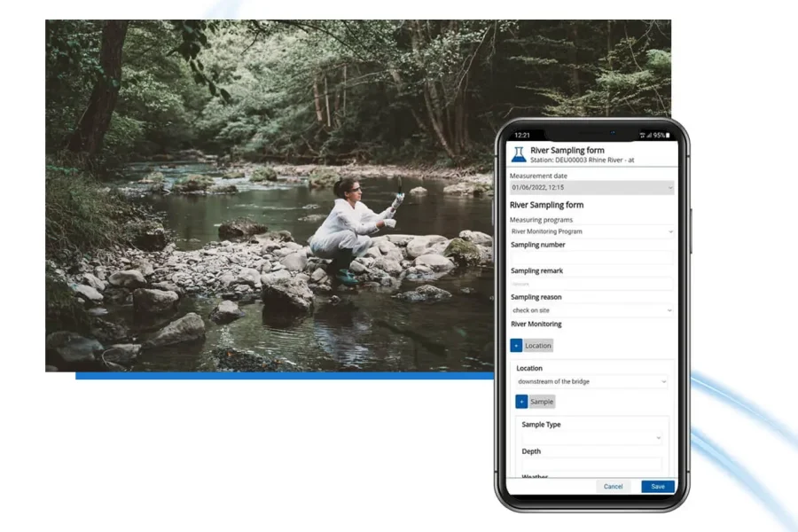Expand the Measuring programs dropdown
The height and width of the screenshot is (532, 798).
click(591, 231)
